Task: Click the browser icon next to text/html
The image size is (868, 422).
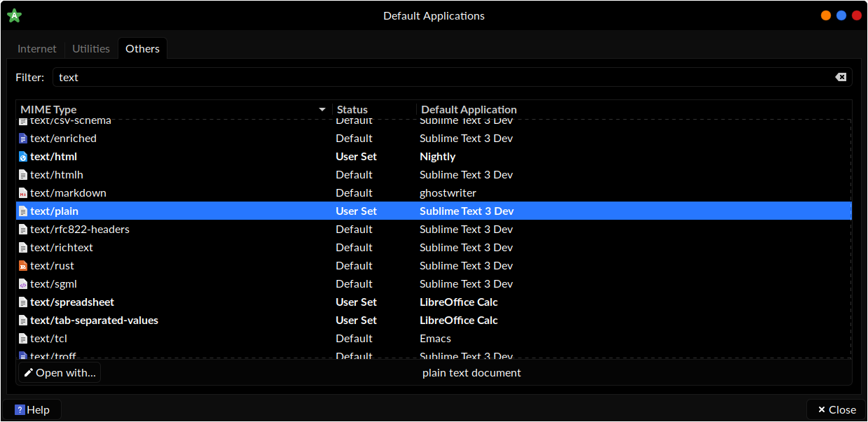Action: click(x=23, y=157)
